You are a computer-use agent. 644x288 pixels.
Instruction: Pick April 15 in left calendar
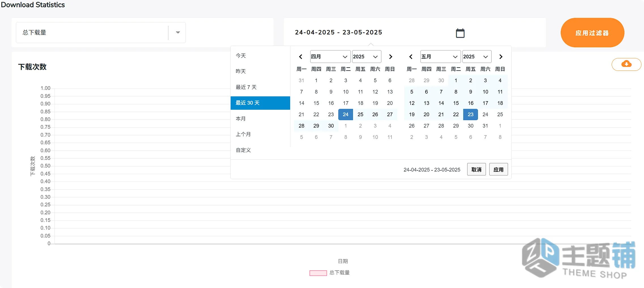(x=316, y=103)
